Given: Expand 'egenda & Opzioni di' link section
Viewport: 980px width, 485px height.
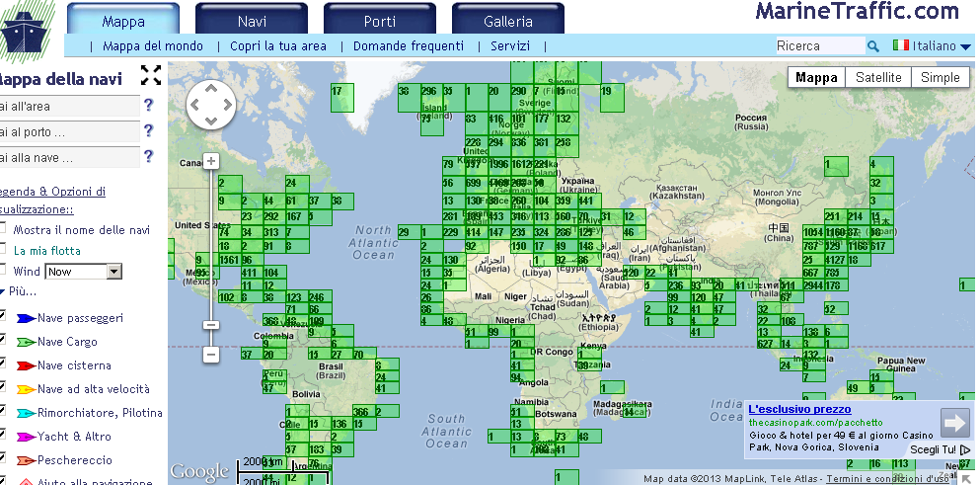Looking at the screenshot, I should coord(52,192).
